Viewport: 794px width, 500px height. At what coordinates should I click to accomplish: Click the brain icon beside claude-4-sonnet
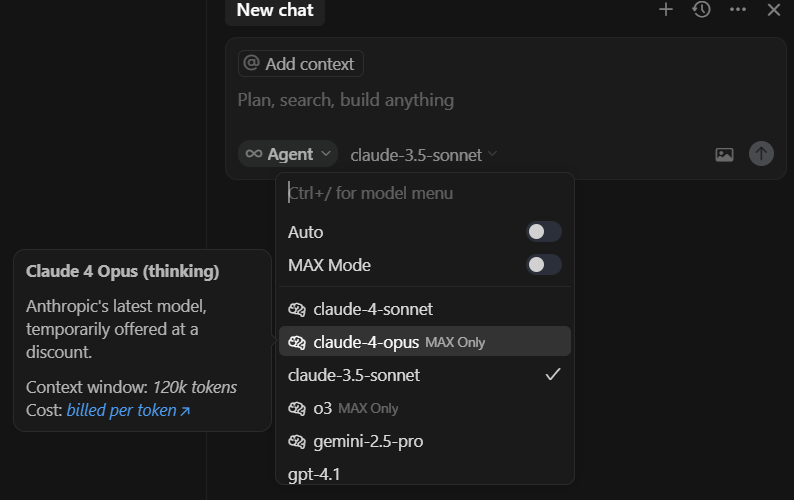tap(297, 309)
